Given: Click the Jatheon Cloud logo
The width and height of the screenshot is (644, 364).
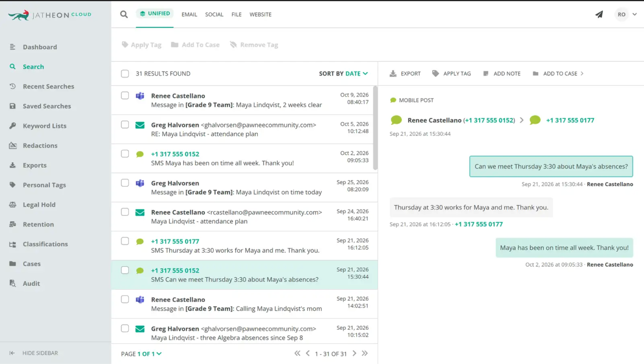Looking at the screenshot, I should click(50, 15).
